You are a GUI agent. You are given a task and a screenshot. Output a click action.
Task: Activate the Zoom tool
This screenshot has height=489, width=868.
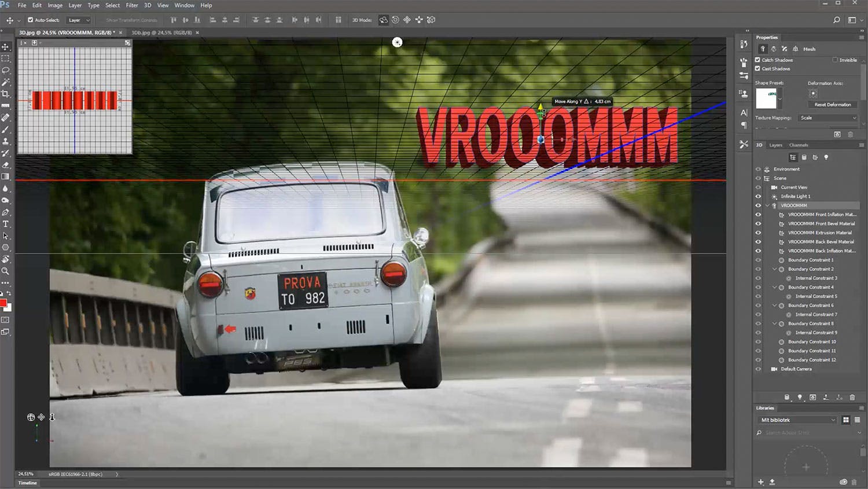coord(6,271)
